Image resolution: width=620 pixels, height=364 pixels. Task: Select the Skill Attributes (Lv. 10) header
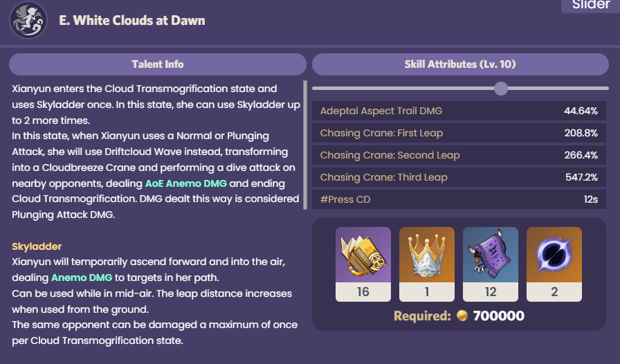[460, 64]
